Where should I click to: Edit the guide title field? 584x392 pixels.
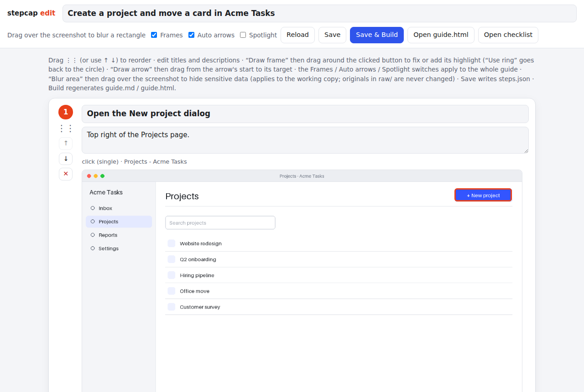pyautogui.click(x=319, y=13)
